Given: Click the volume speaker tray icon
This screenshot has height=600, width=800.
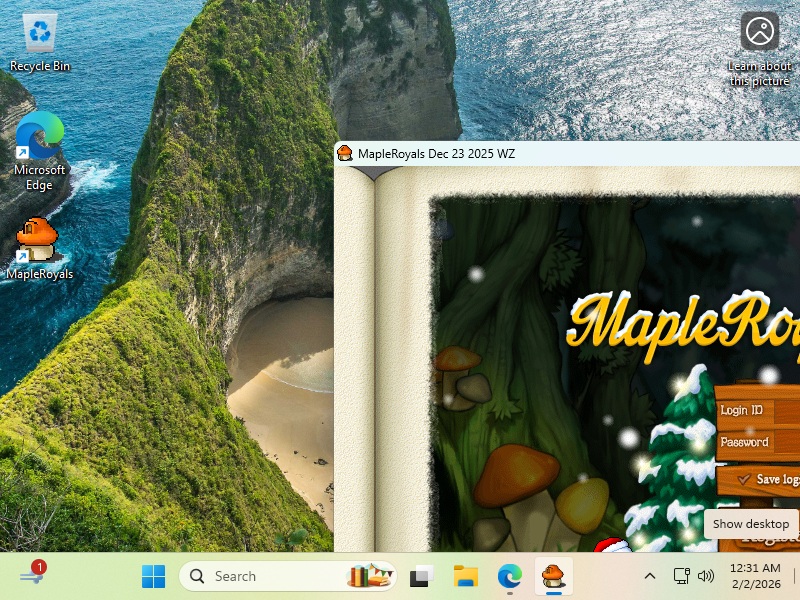Looking at the screenshot, I should [706, 576].
